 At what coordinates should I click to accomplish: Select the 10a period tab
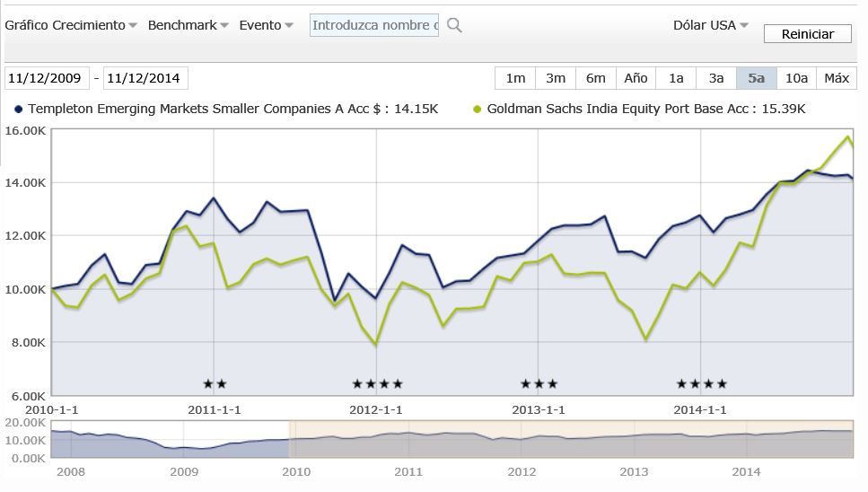coord(796,78)
